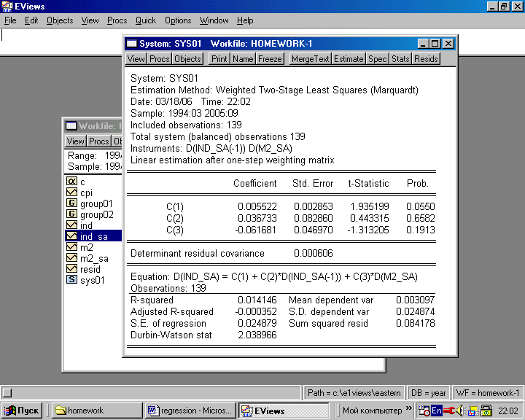Image resolution: width=525 pixels, height=420 pixels.
Task: Select the cpi series icon
Action: tap(71, 192)
